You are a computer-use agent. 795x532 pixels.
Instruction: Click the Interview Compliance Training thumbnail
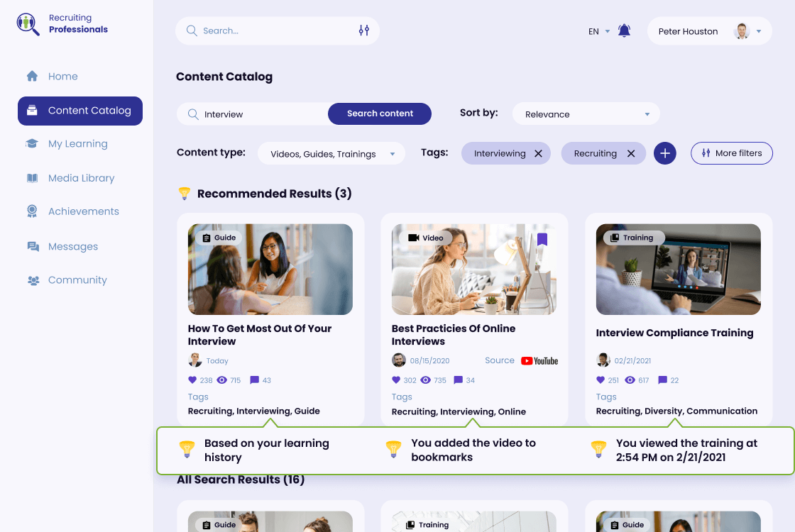pyautogui.click(x=678, y=270)
